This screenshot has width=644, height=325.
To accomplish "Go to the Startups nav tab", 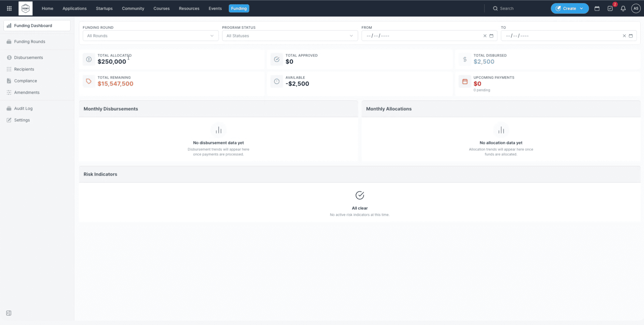I will (104, 8).
